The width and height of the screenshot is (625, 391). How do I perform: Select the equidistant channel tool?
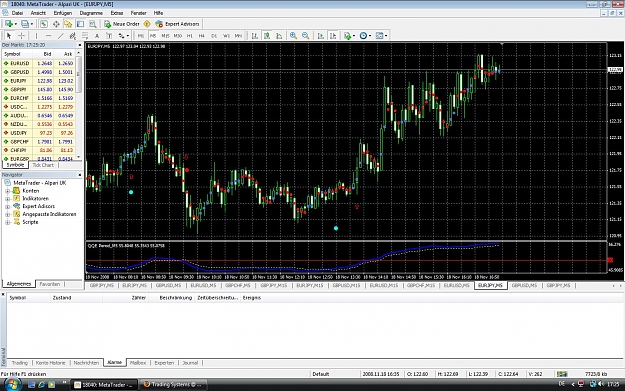(73, 36)
